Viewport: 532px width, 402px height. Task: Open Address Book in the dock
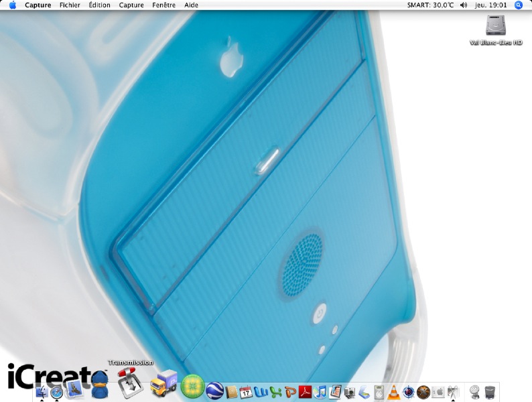(231, 392)
